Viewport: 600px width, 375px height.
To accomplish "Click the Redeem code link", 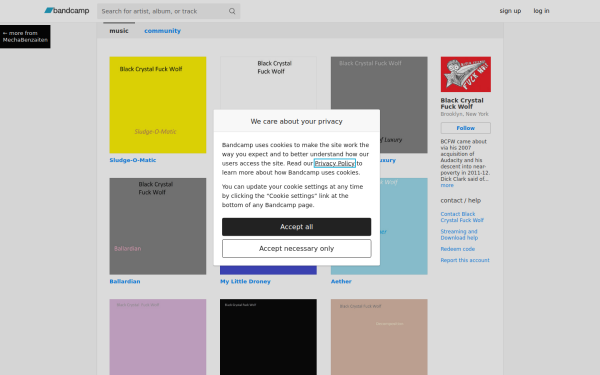I will pyautogui.click(x=458, y=249).
